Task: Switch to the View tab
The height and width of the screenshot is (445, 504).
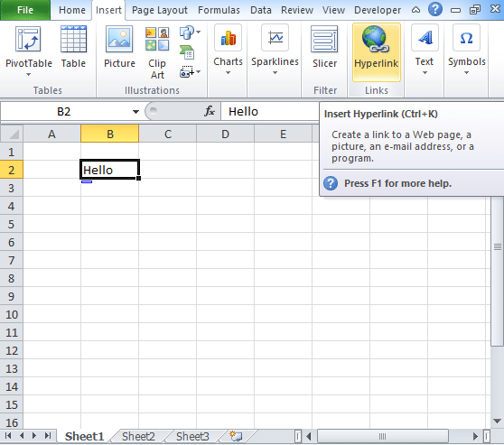Action: coord(333,10)
